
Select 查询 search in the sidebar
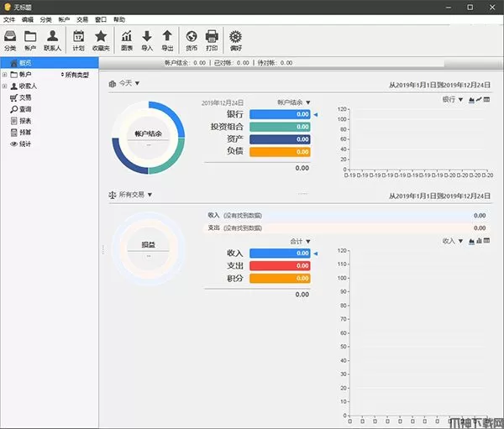click(21, 109)
